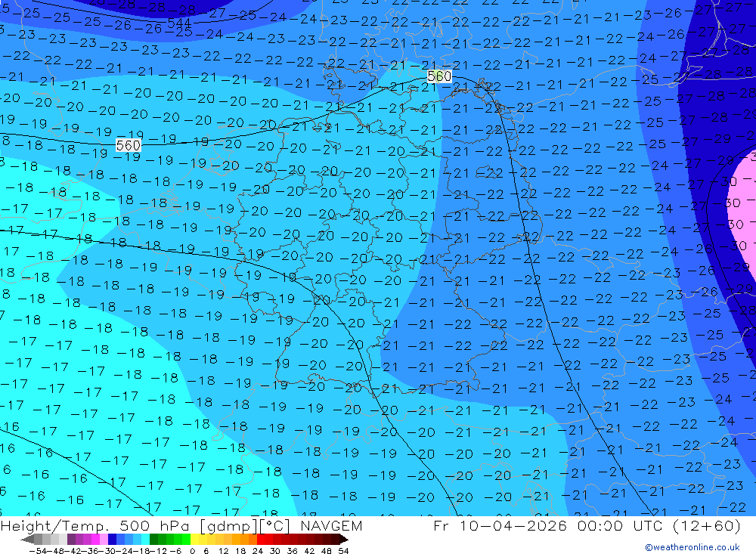
Task: Click the -30 legend scale label
Action: coord(108,551)
